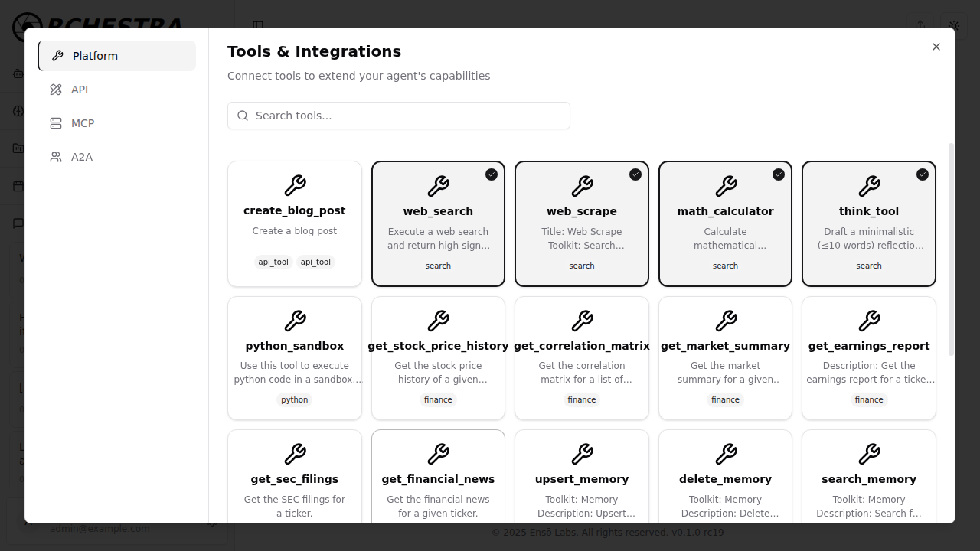Click the search tag on web_scrape
This screenshot has width=980, height=551.
[582, 266]
